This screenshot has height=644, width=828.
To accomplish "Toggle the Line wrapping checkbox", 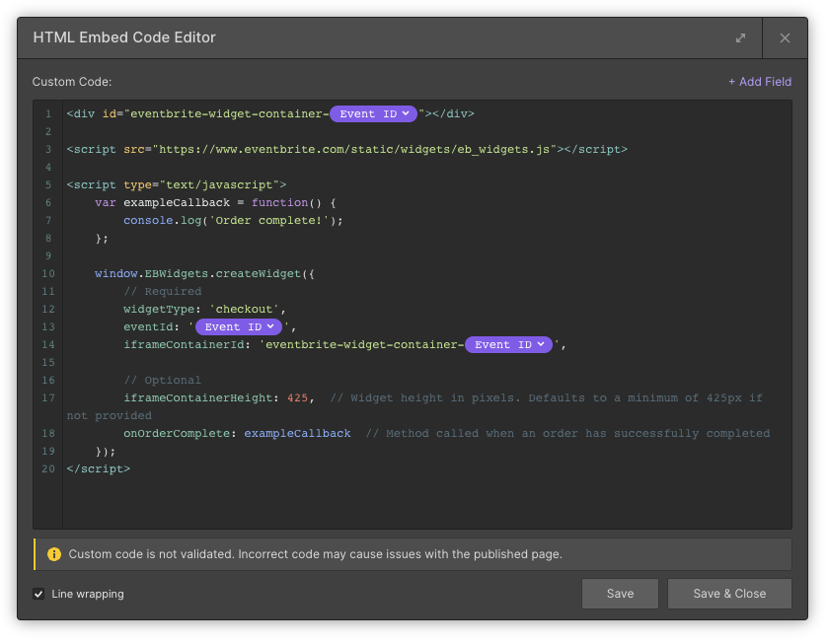I will coord(38,594).
